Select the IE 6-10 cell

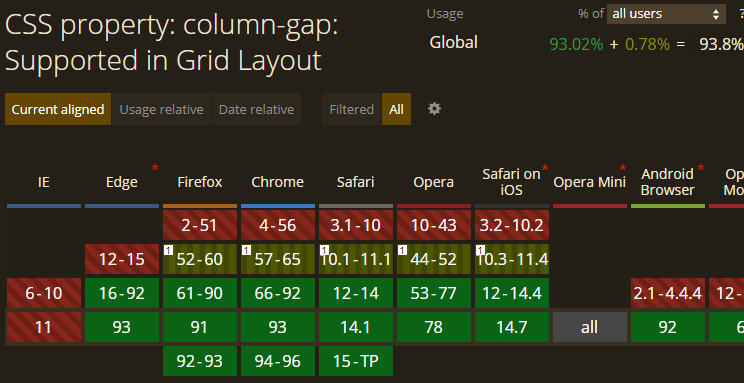point(44,293)
